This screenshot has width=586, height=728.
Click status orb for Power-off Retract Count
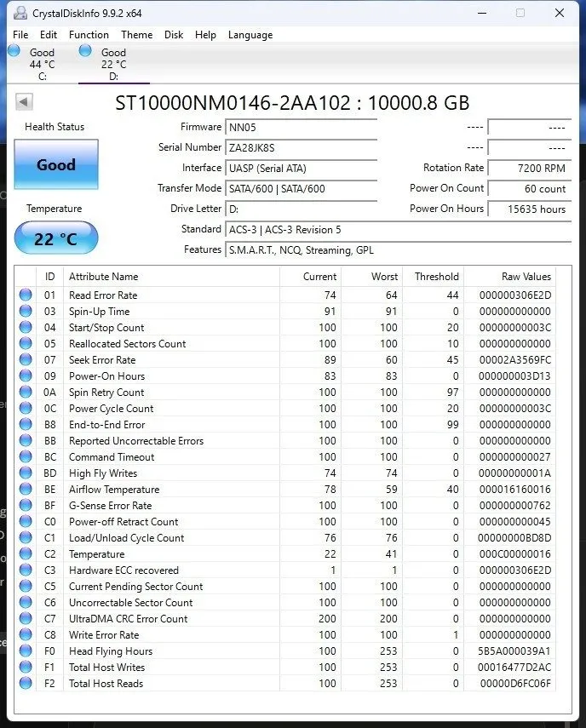[26, 521]
